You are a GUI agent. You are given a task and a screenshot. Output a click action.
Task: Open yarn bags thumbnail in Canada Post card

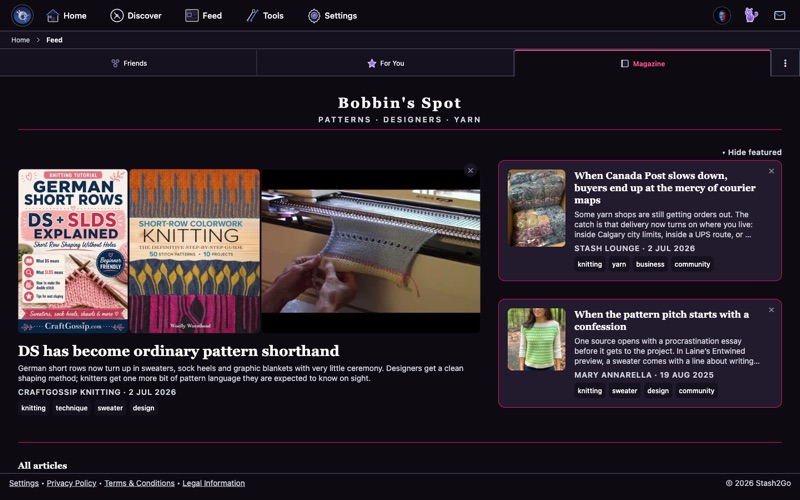[x=536, y=208]
